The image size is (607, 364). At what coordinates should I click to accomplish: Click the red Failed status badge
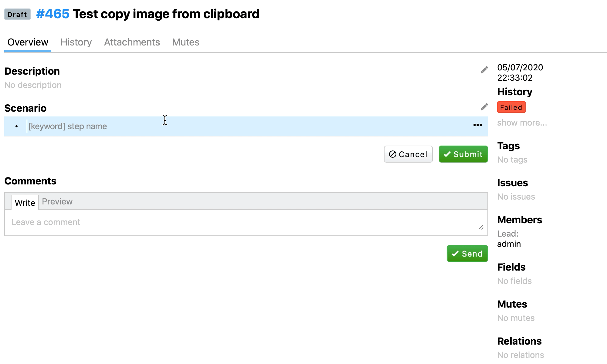(x=511, y=107)
